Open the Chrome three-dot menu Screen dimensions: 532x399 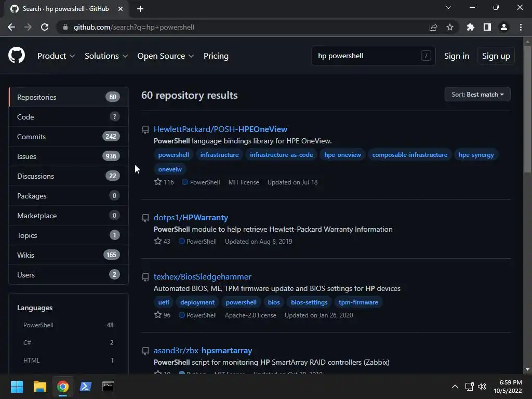[521, 27]
